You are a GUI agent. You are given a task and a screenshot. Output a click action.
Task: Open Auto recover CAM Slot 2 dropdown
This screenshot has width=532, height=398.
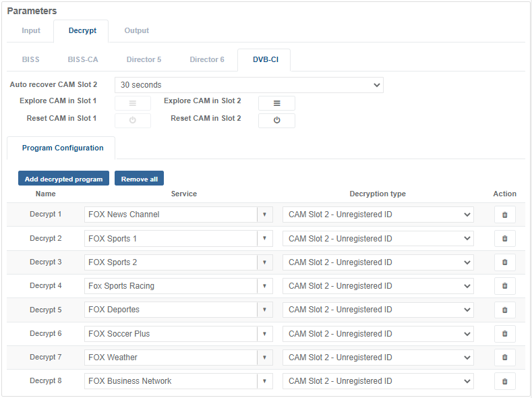[x=249, y=85]
